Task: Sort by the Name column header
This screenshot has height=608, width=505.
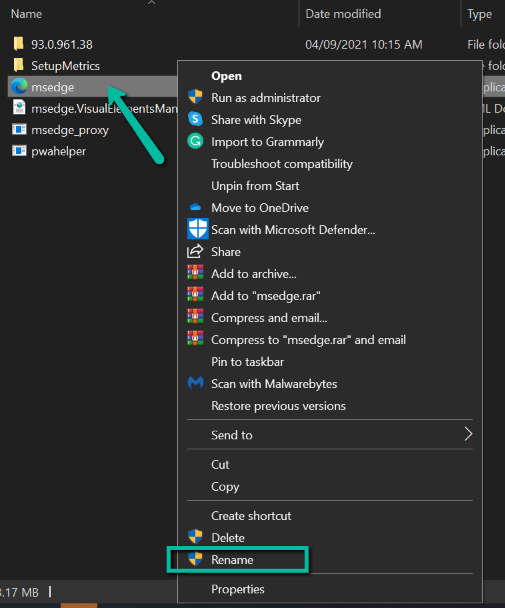Action: (x=26, y=14)
